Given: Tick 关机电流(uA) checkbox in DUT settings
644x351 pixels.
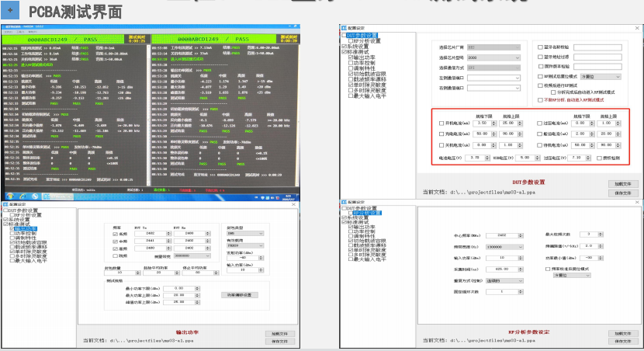Looking at the screenshot, I should pos(441,145).
